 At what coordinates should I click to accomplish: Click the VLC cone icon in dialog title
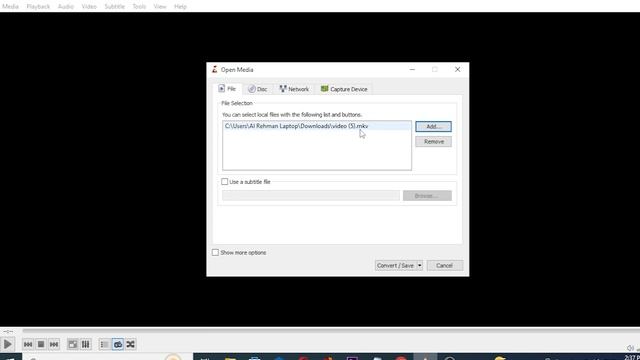[x=214, y=69]
